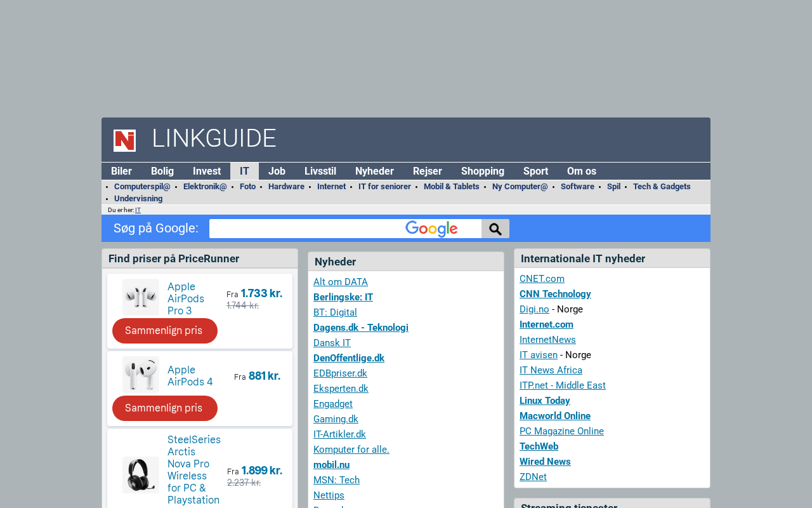The width and height of the screenshot is (812, 508).
Task: Open the Job menu tab
Action: click(x=277, y=171)
